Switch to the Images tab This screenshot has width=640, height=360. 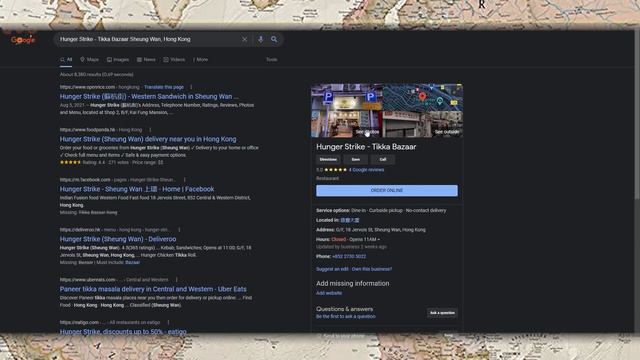tap(118, 60)
